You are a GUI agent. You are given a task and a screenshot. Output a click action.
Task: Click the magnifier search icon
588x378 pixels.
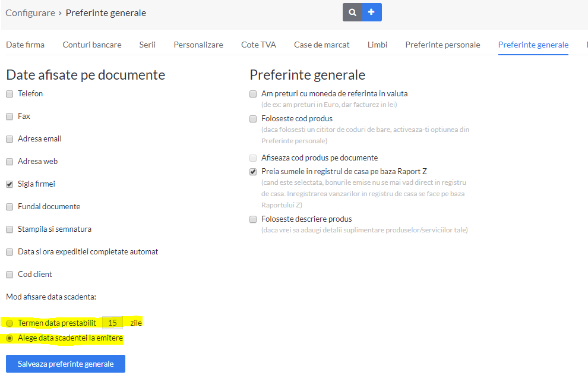(352, 12)
